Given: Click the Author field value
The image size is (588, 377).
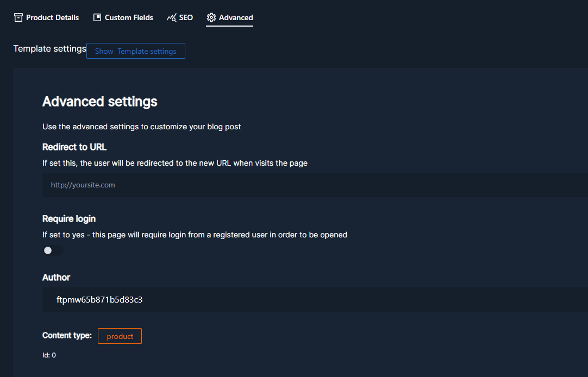Looking at the screenshot, I should (x=99, y=299).
